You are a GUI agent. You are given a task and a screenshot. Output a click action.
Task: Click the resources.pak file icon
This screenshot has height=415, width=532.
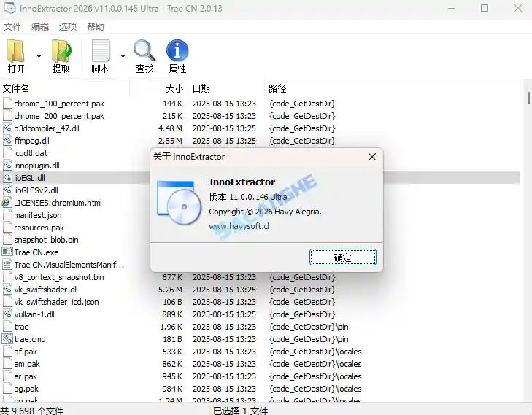tap(7, 228)
